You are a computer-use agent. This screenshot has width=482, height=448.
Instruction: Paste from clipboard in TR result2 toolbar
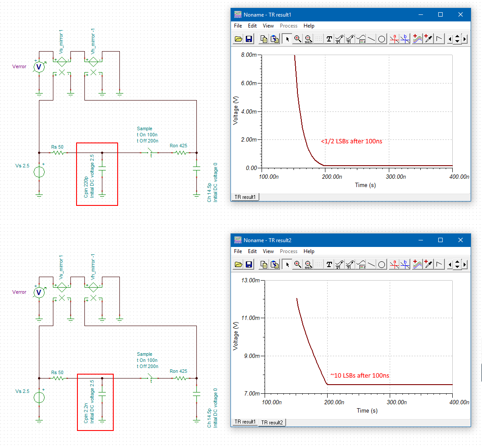[275, 264]
